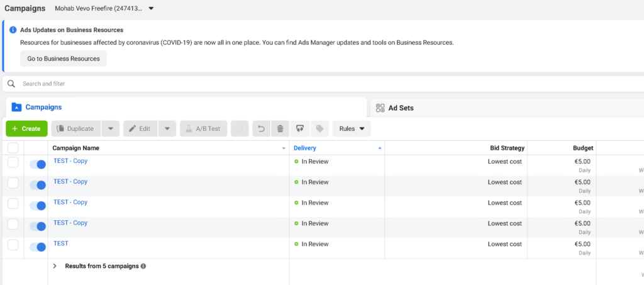Click the search magnifier icon
The height and width of the screenshot is (285, 644).
[11, 84]
